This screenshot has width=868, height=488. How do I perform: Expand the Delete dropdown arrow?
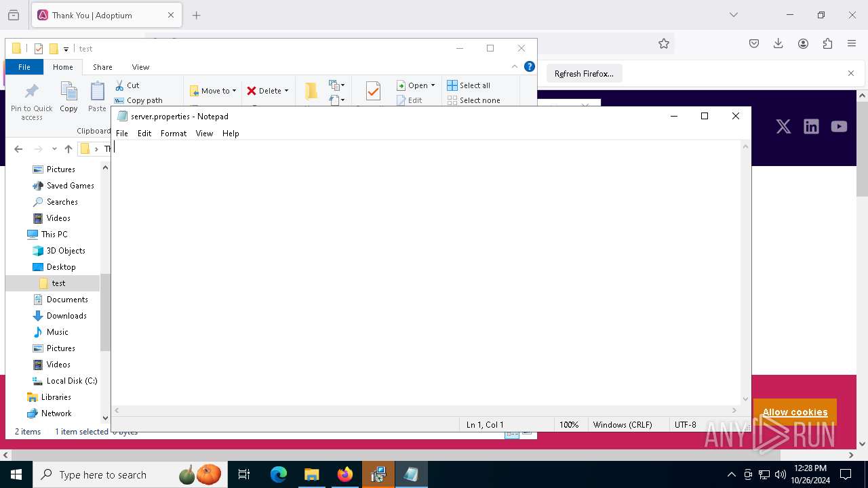point(286,91)
